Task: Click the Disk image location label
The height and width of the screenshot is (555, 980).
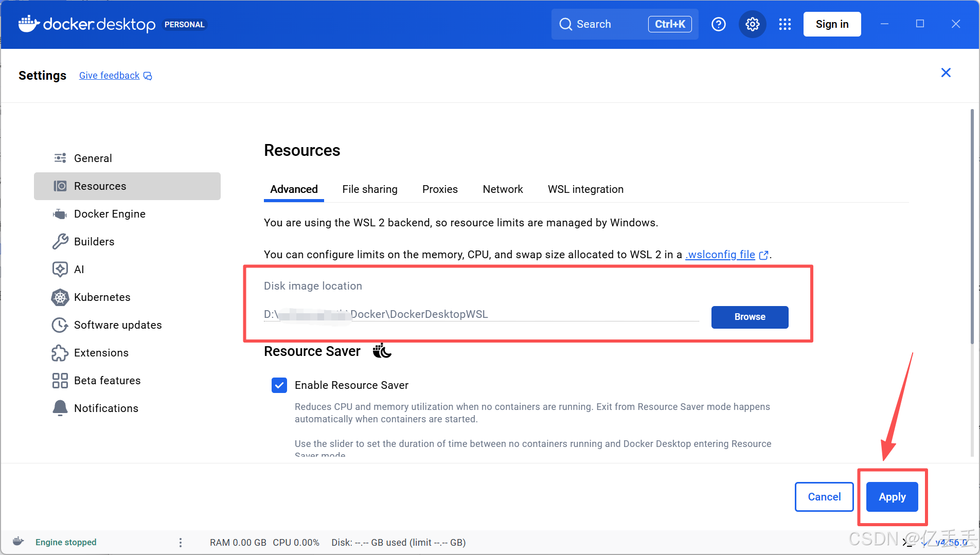Action: [313, 286]
